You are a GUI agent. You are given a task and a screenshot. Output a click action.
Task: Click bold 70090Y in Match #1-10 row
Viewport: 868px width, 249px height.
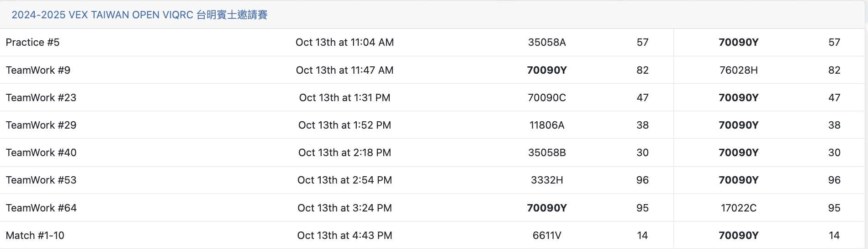coord(738,235)
